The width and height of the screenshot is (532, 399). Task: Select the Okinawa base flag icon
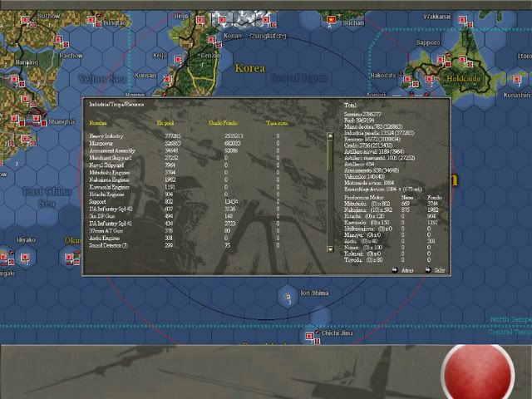pyautogui.click(x=69, y=257)
